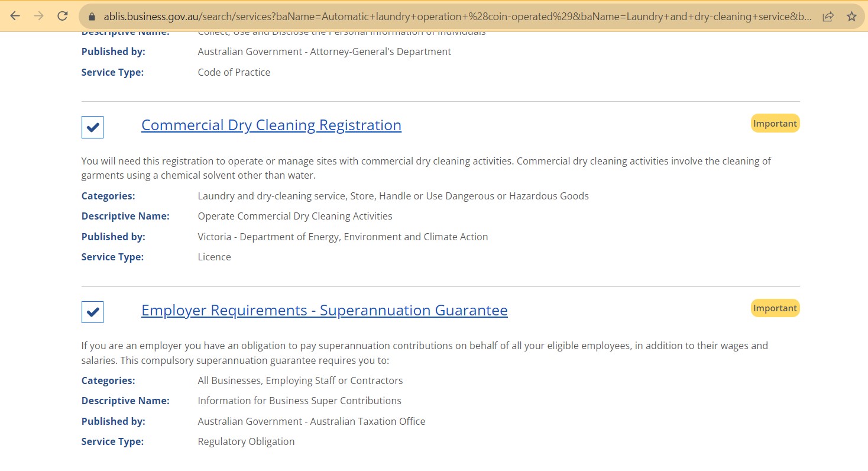Select the Important badge for Commercial Dry Cleaning

click(775, 123)
